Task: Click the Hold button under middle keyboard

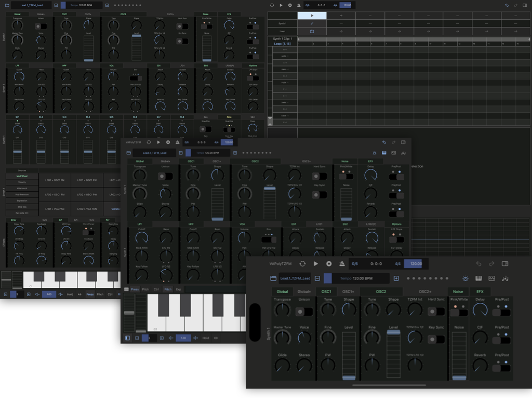Action: [x=206, y=338]
